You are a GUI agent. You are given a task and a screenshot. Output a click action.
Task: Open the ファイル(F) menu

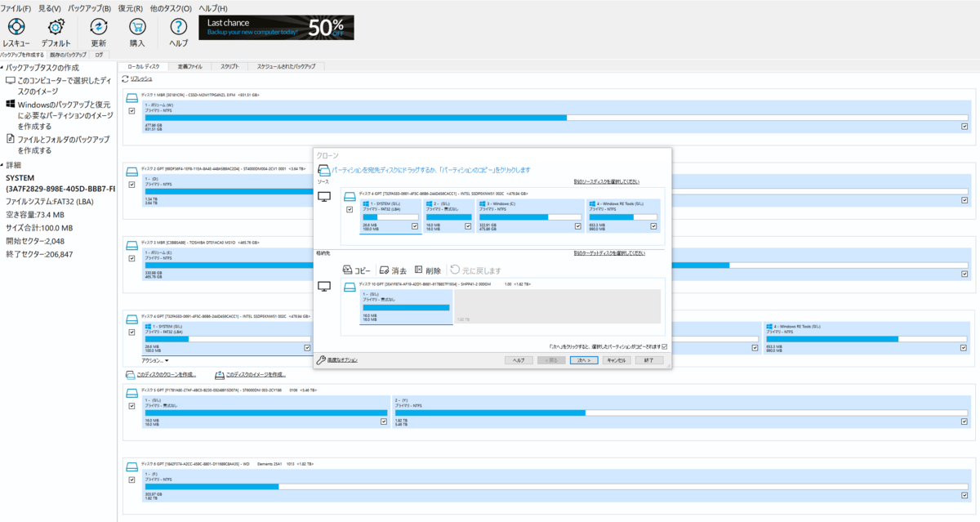pyautogui.click(x=16, y=8)
